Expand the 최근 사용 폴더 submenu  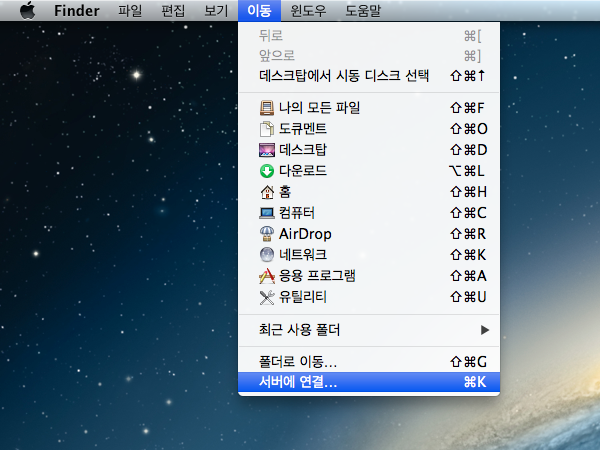(x=369, y=330)
